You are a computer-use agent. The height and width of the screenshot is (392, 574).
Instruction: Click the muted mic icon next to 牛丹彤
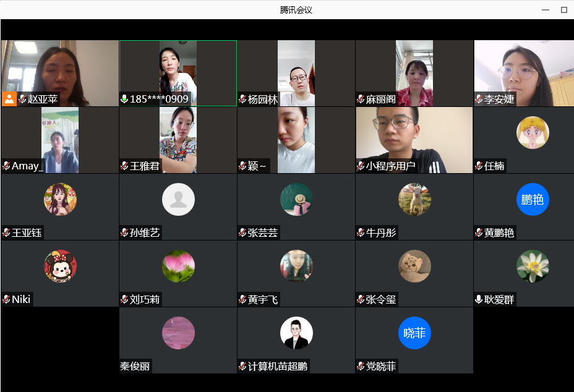click(361, 233)
